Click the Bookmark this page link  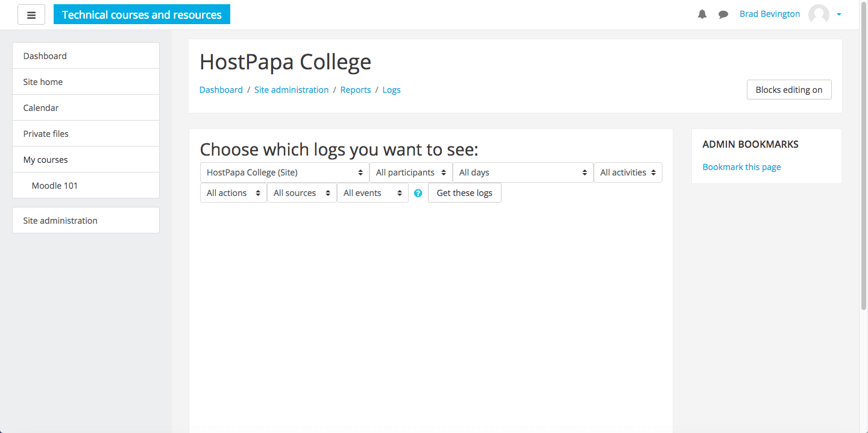[741, 167]
